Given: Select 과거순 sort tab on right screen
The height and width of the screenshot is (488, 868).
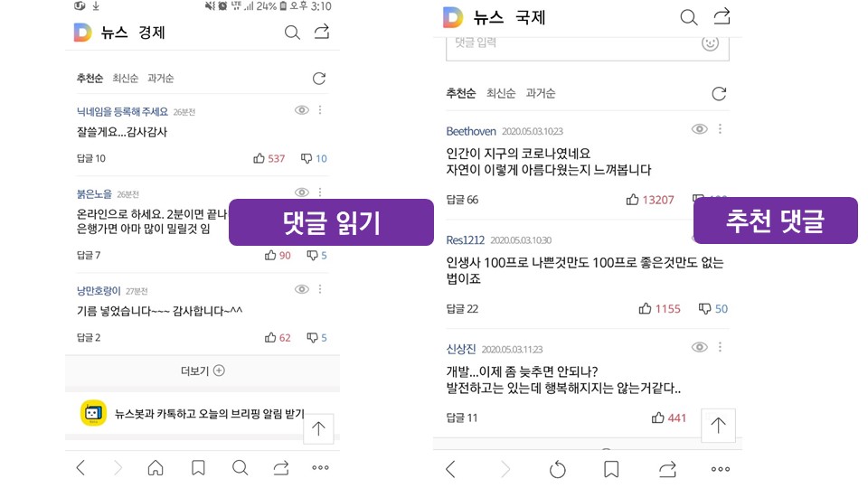Looking at the screenshot, I should [x=541, y=93].
